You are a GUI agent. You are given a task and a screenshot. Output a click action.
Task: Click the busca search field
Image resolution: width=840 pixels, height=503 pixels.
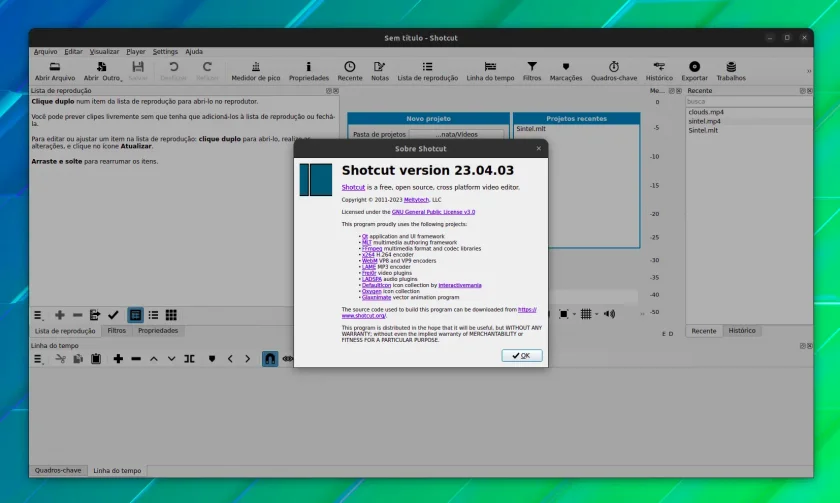tap(748, 101)
